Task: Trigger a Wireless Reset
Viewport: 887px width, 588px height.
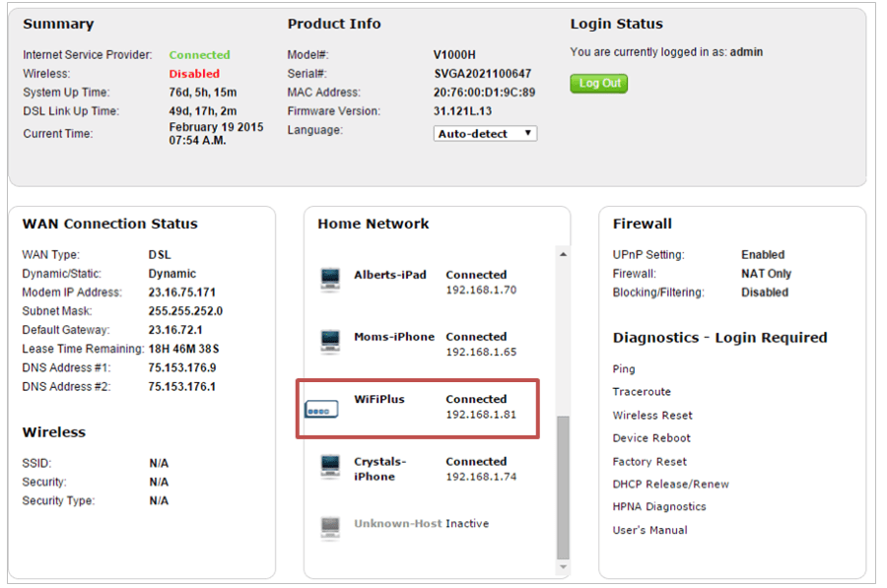Action: pos(651,415)
